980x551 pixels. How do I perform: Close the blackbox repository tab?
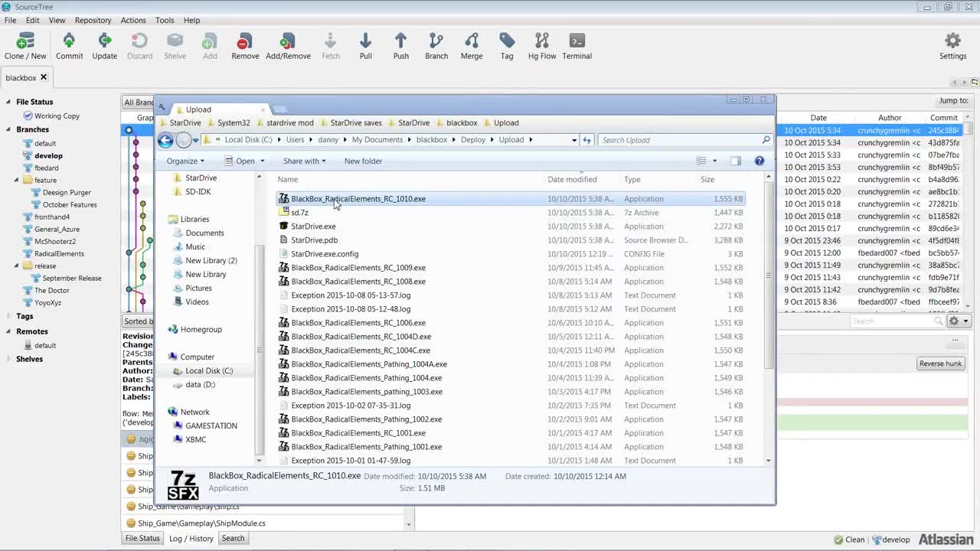(x=44, y=77)
